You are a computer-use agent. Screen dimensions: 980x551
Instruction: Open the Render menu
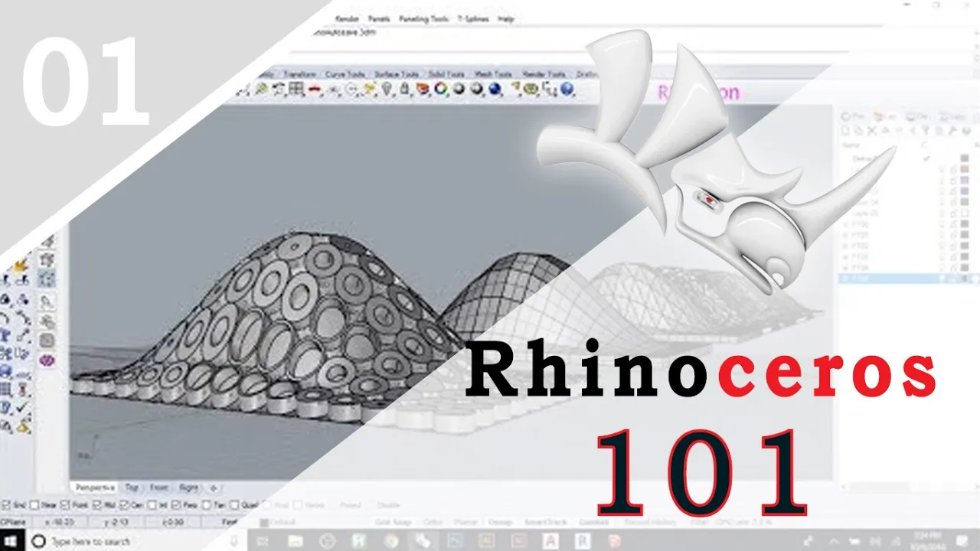pyautogui.click(x=346, y=18)
